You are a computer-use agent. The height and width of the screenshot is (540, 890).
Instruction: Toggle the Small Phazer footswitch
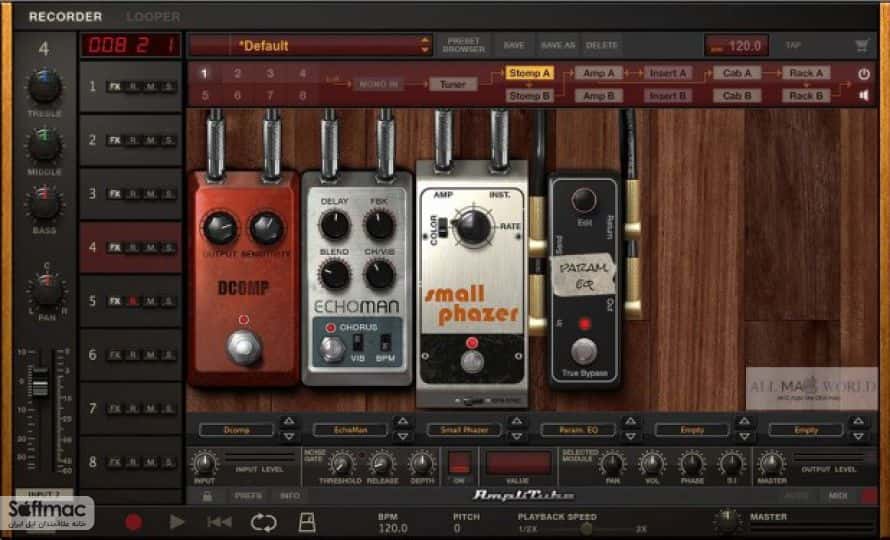click(472, 361)
